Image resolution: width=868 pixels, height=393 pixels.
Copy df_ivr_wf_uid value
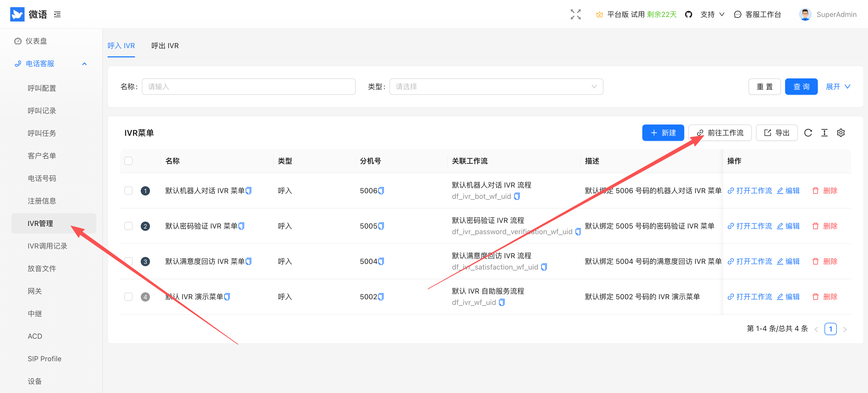[502, 303]
